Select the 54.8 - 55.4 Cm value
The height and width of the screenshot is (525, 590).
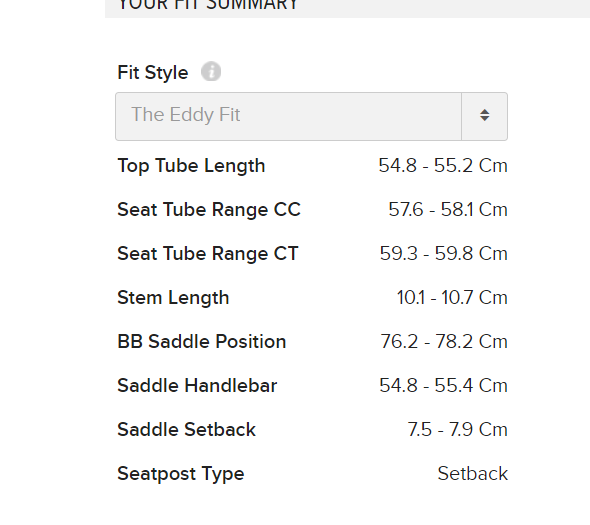pos(443,386)
